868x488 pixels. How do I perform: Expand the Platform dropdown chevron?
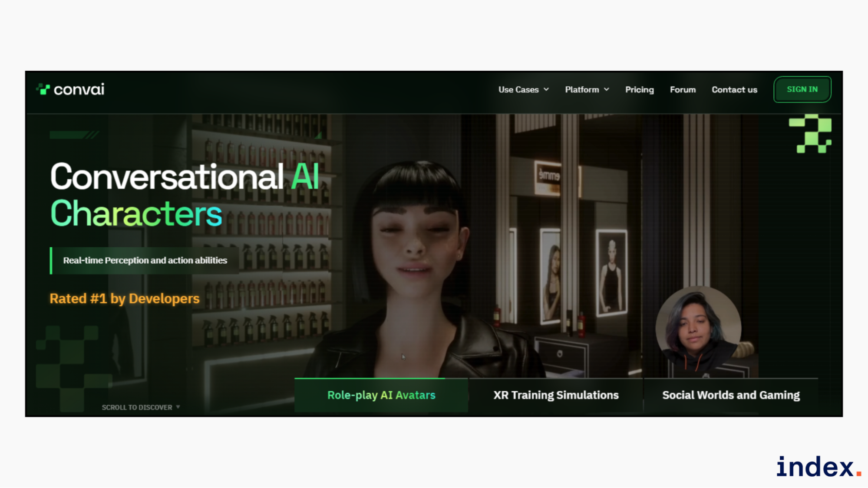click(607, 89)
